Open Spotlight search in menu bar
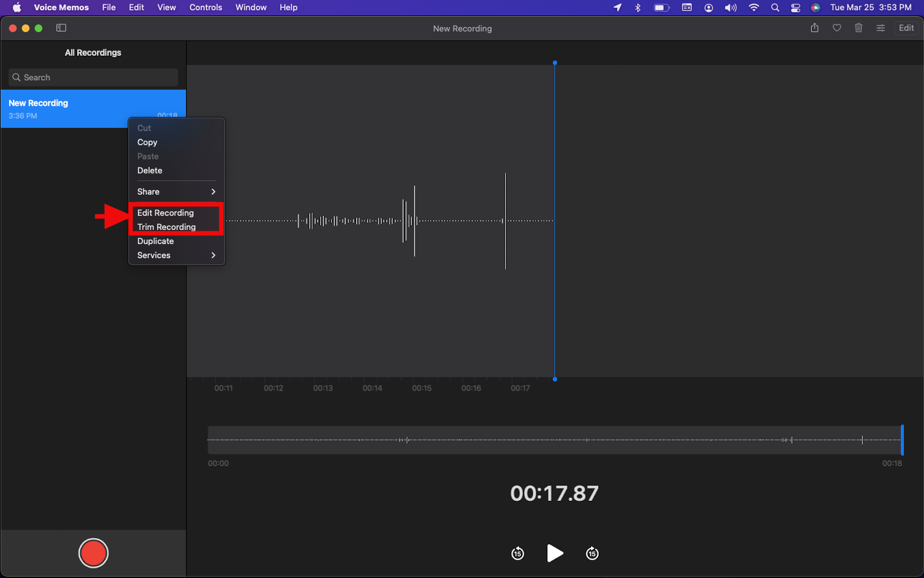The image size is (924, 578). point(775,8)
